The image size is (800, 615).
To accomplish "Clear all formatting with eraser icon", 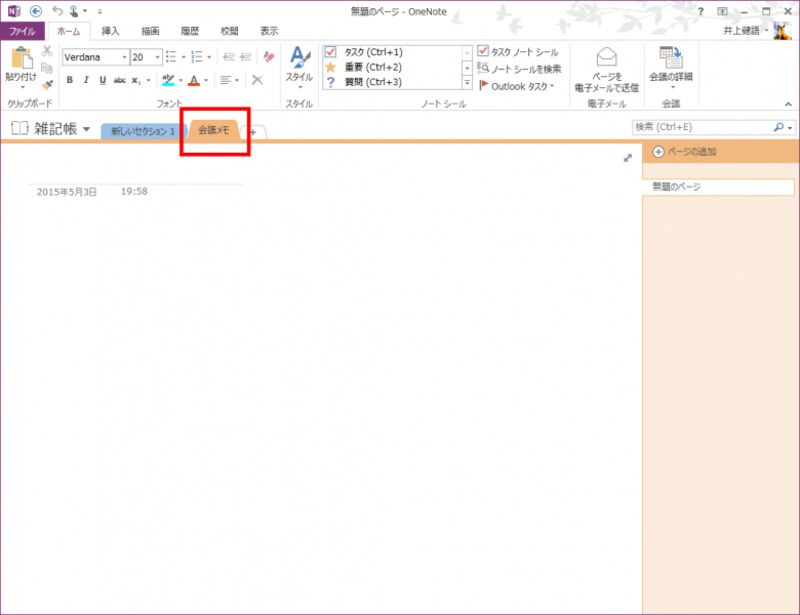I will click(x=269, y=56).
